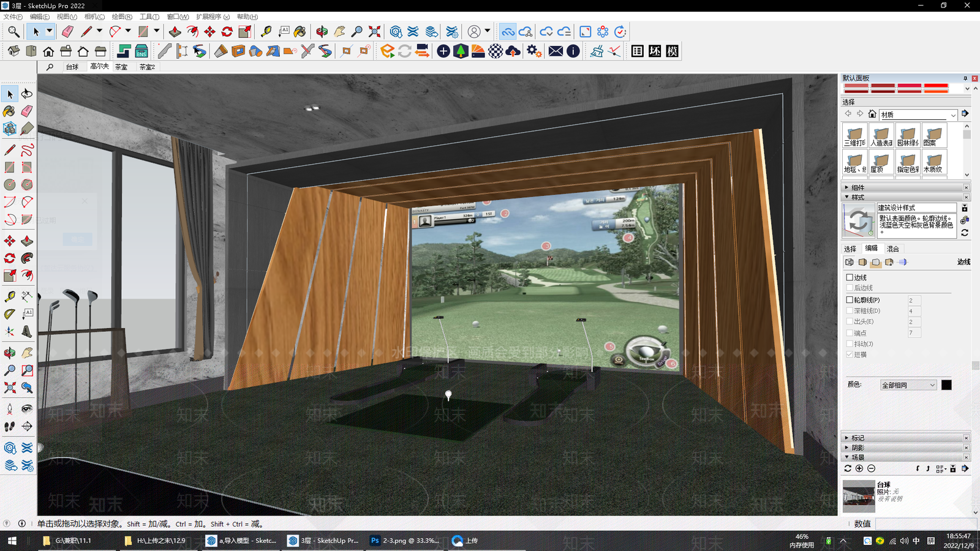Switch to the 选择 tab in styles
This screenshot has height=551, width=980.
pyautogui.click(x=850, y=249)
